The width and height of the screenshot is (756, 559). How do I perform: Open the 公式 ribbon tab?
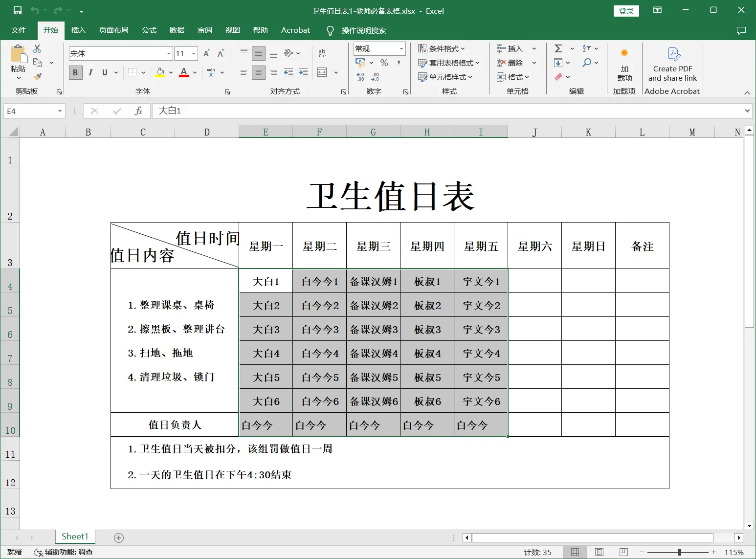[149, 30]
